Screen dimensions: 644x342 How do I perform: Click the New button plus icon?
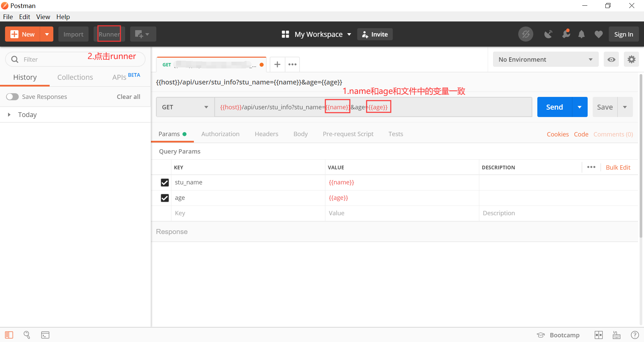(14, 34)
